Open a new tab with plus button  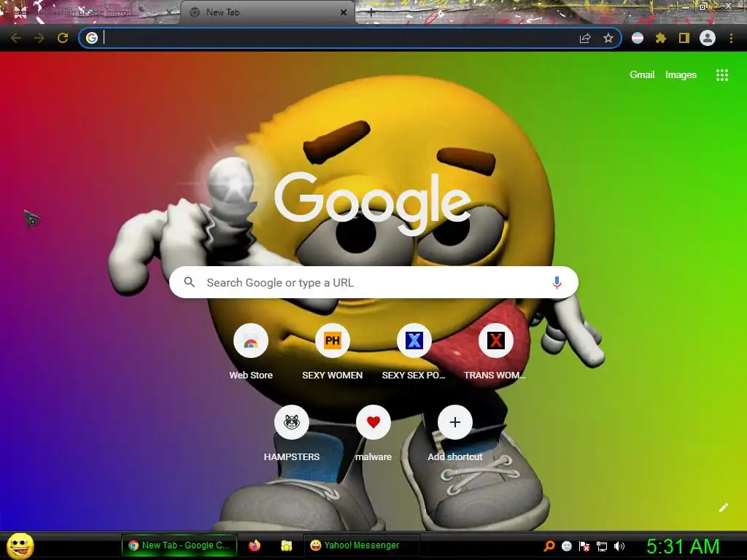coord(371,13)
